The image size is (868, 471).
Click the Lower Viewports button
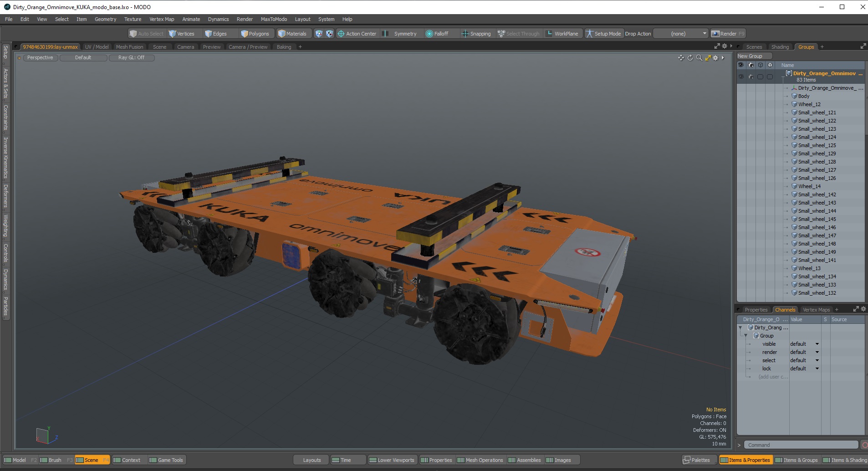[392, 460]
